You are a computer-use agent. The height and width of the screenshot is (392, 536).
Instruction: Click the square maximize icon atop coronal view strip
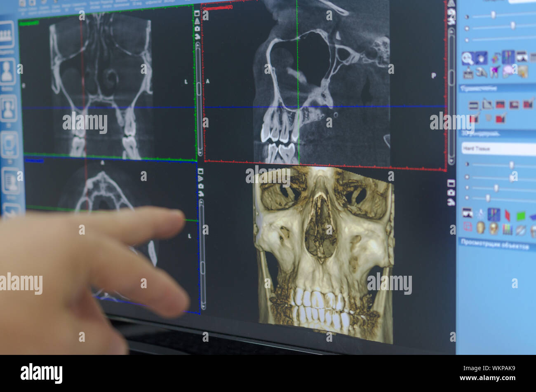197,13
